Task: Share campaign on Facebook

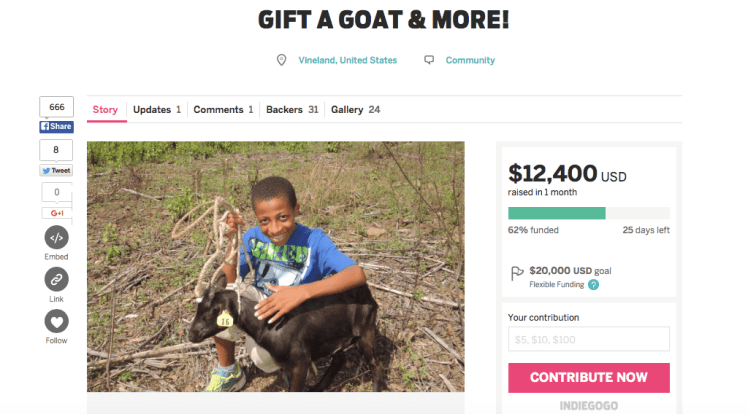Action: (57, 127)
